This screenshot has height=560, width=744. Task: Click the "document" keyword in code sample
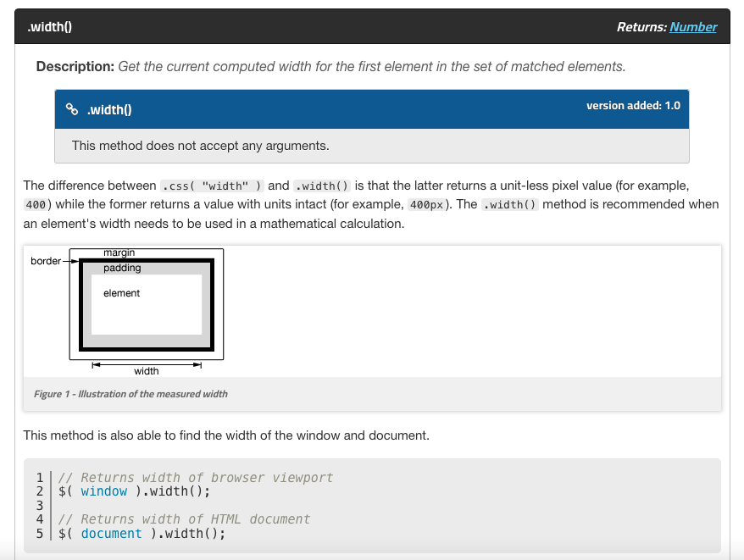pyautogui.click(x=111, y=534)
